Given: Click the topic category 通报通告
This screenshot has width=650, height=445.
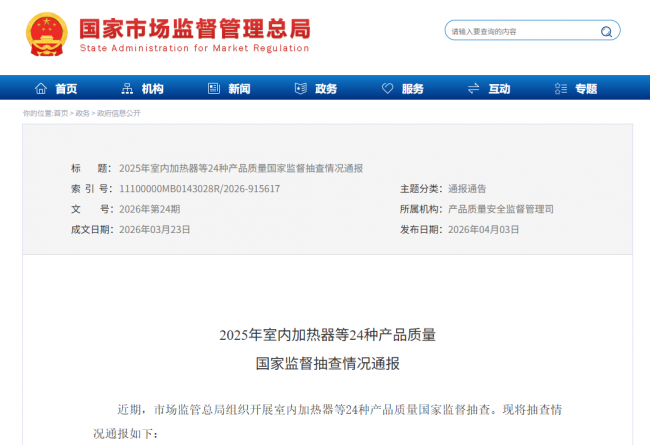Looking at the screenshot, I should tap(467, 189).
